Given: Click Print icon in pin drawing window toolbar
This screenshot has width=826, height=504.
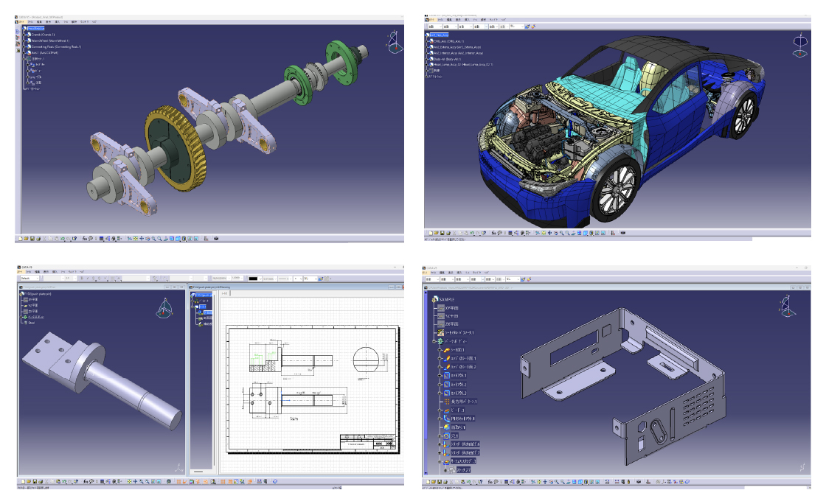Looking at the screenshot, I should (41, 481).
